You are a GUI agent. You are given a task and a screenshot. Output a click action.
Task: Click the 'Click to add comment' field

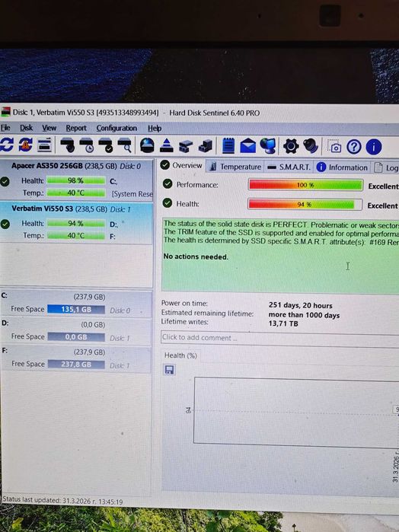[x=279, y=338]
